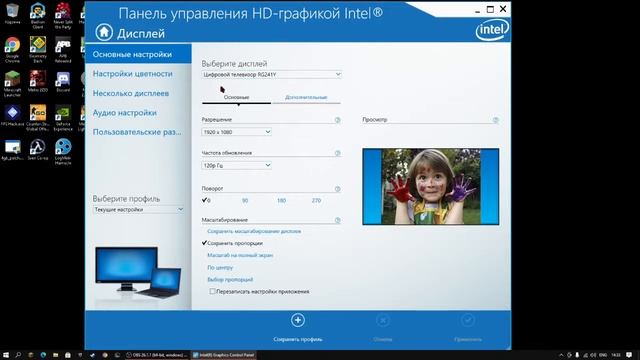
Task: Click Сохранить профиль label
Action: [298, 339]
